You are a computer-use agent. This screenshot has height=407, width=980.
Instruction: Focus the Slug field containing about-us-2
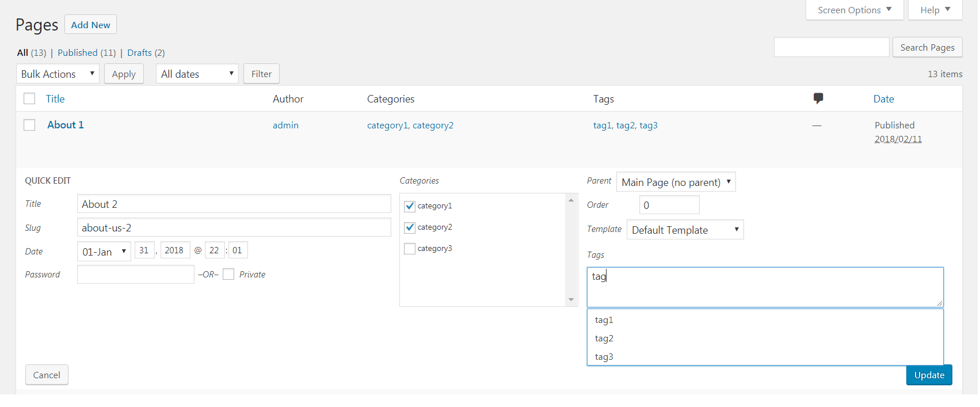[x=234, y=227]
